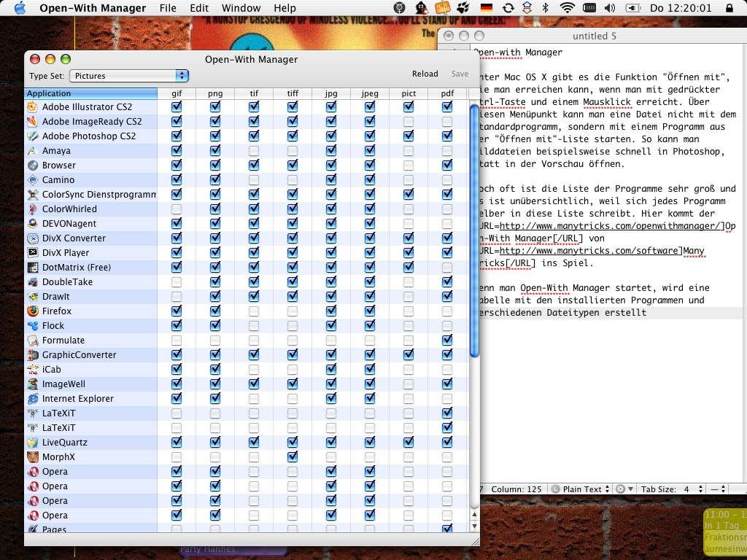Click the Adobe Illustrator CS2 app icon
Image resolution: width=747 pixels, height=560 pixels.
point(32,106)
